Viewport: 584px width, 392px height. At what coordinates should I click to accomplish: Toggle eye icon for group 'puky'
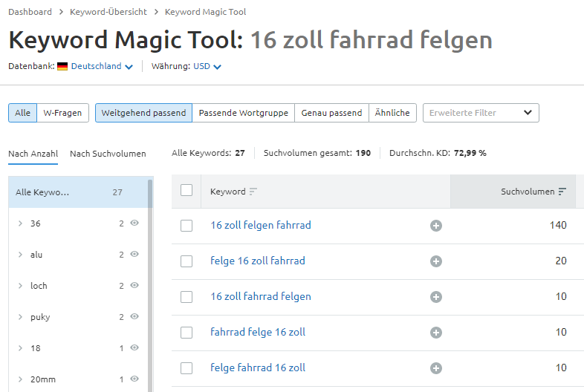point(134,317)
